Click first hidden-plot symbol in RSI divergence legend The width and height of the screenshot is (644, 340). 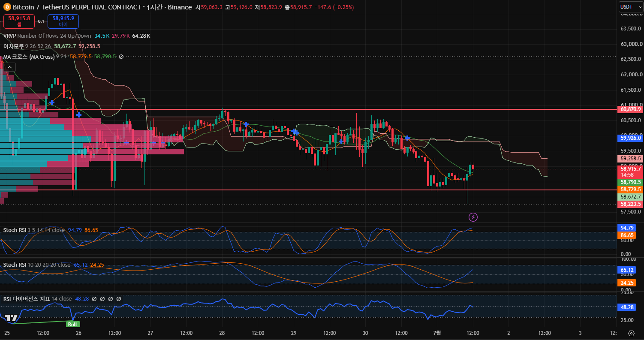coord(94,299)
